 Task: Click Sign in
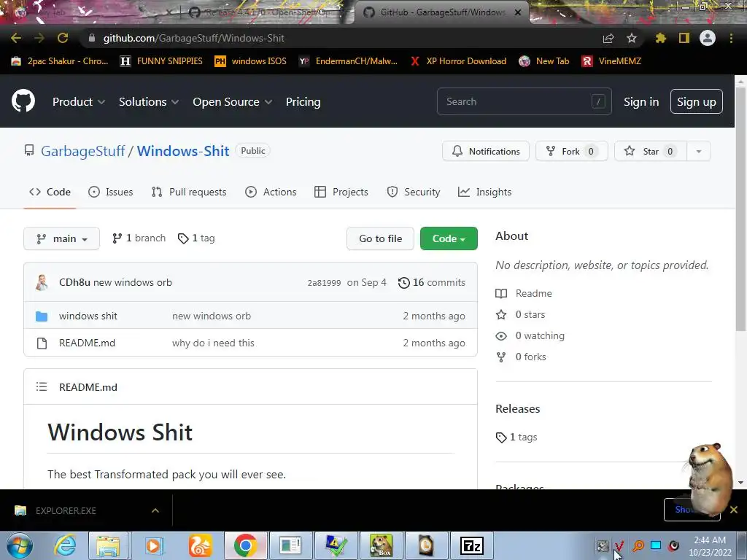641,102
